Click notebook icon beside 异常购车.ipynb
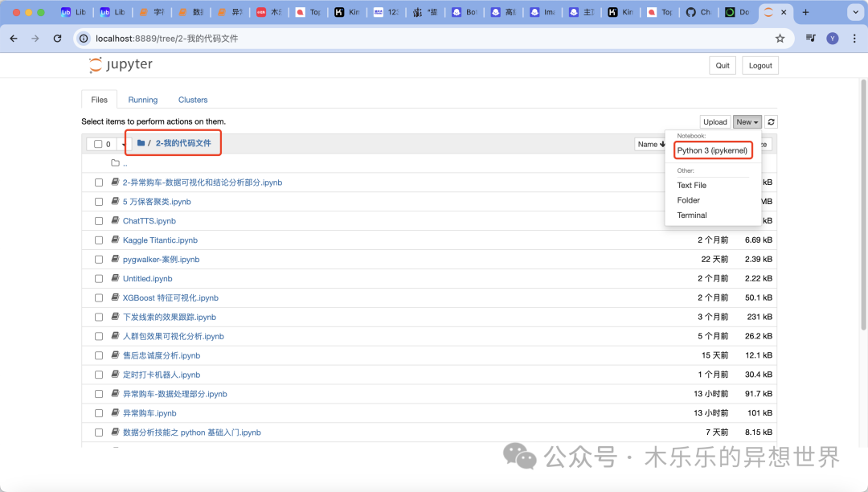The image size is (868, 492). coord(115,412)
